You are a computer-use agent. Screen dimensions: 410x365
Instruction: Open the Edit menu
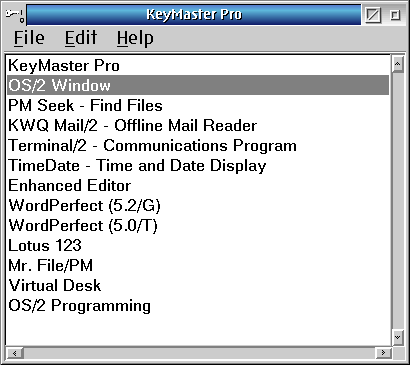pyautogui.click(x=81, y=37)
